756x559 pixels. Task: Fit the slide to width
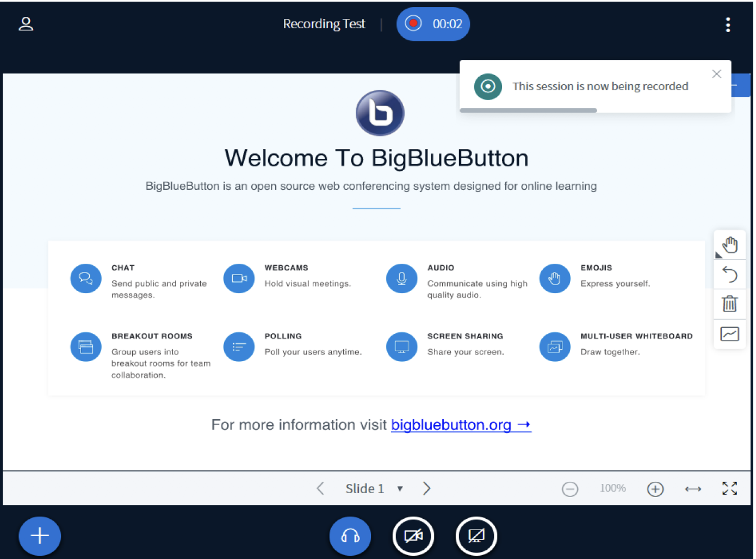693,489
